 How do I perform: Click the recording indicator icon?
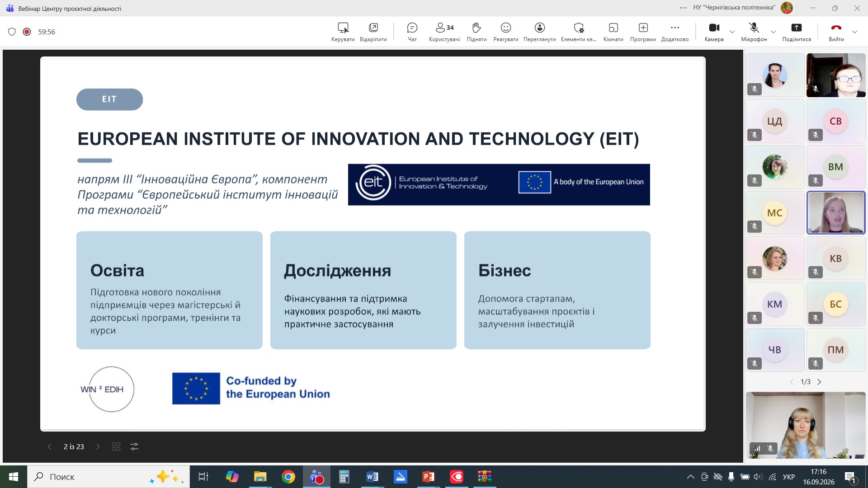pyautogui.click(x=27, y=32)
